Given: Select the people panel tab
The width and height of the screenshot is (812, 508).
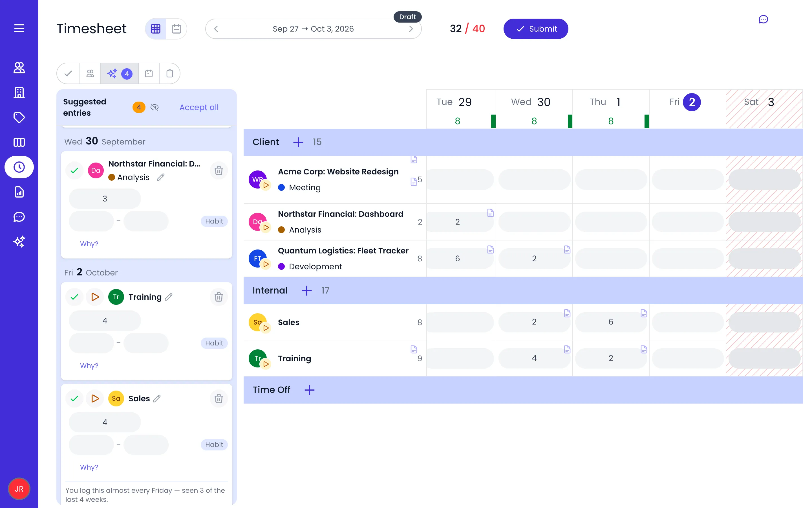Looking at the screenshot, I should pos(90,73).
